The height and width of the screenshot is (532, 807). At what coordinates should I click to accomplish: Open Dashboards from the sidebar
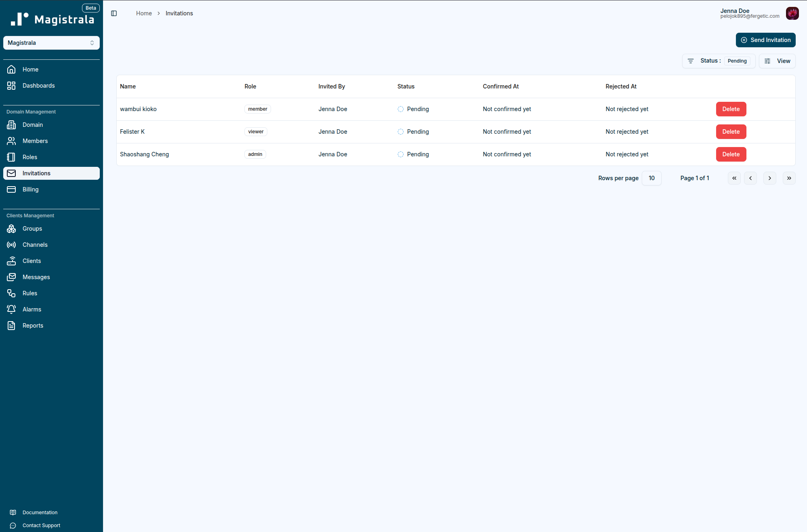point(38,86)
